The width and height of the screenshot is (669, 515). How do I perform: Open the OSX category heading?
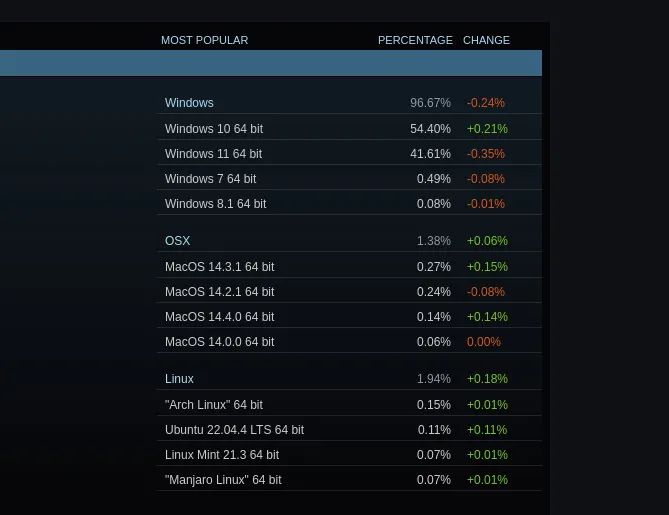click(x=177, y=241)
